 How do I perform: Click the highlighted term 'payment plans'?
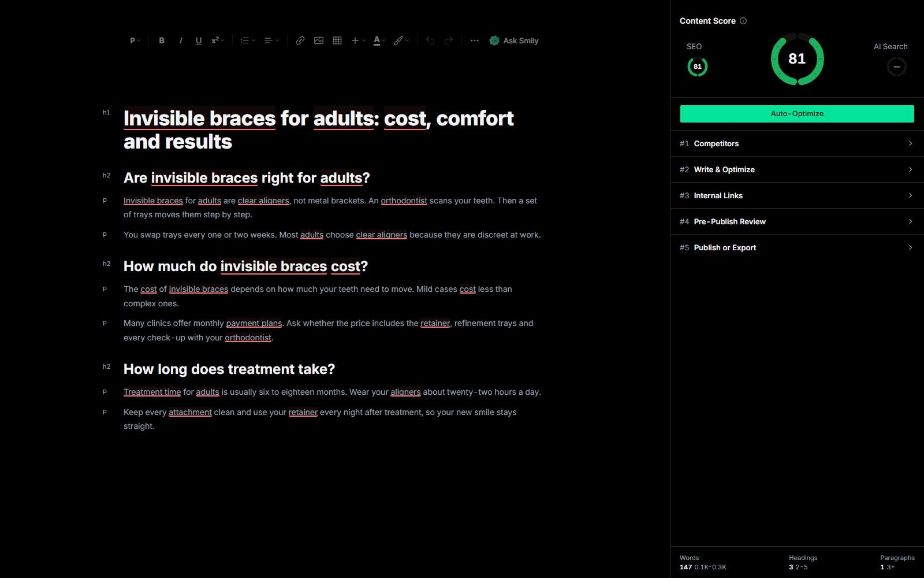point(254,323)
